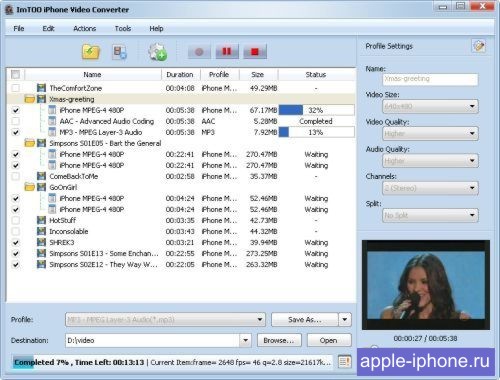Toggle the TheComfortZone checkbox
Image resolution: width=500 pixels, height=380 pixels.
15,88
